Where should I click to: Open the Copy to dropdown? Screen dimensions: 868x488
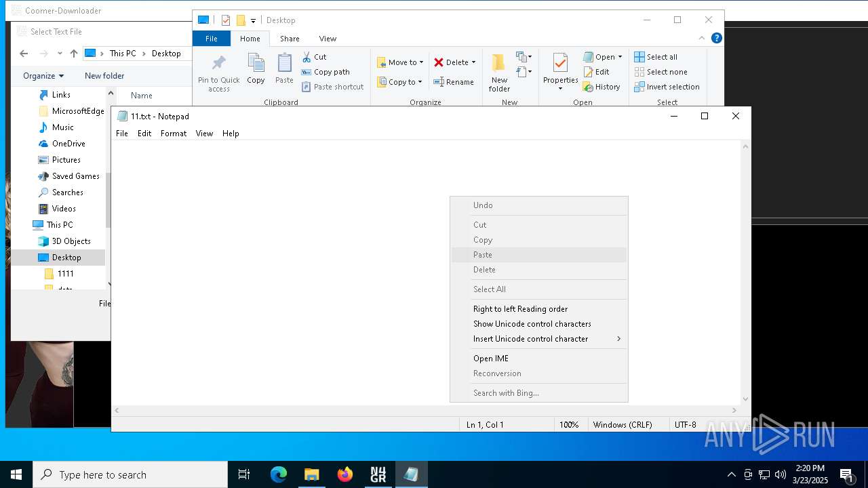399,82
